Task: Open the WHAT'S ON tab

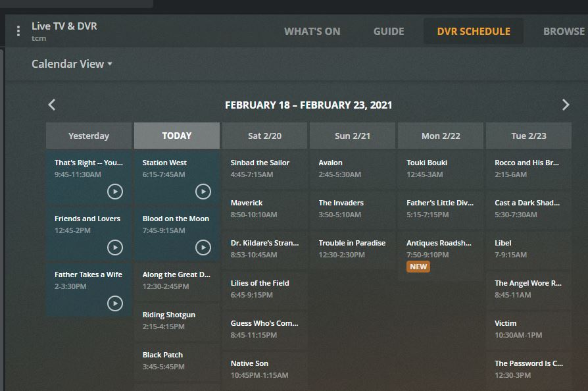Action: click(312, 31)
